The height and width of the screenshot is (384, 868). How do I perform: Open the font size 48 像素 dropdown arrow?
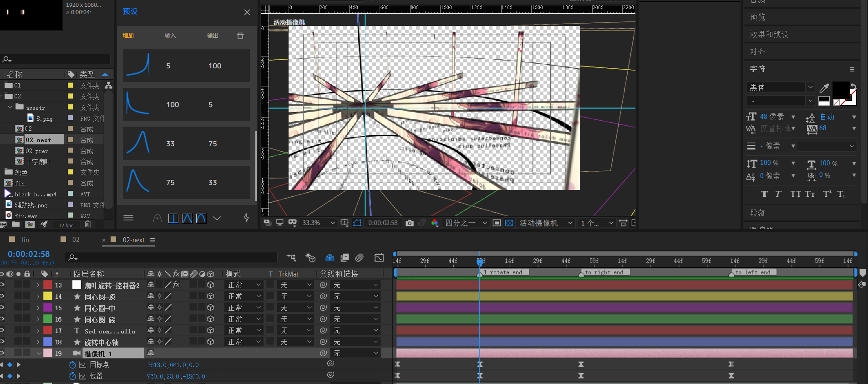[793, 117]
